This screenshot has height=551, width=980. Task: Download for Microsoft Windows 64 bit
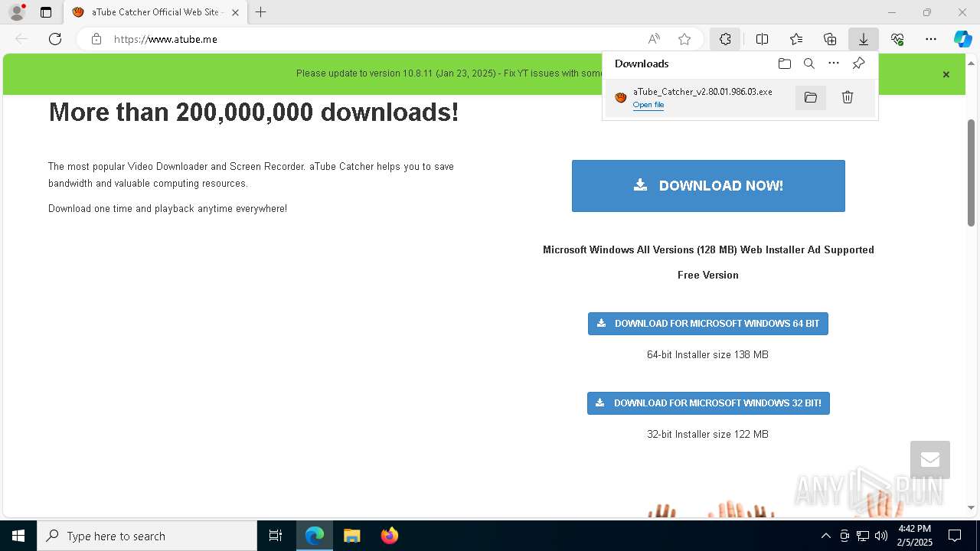(x=708, y=324)
